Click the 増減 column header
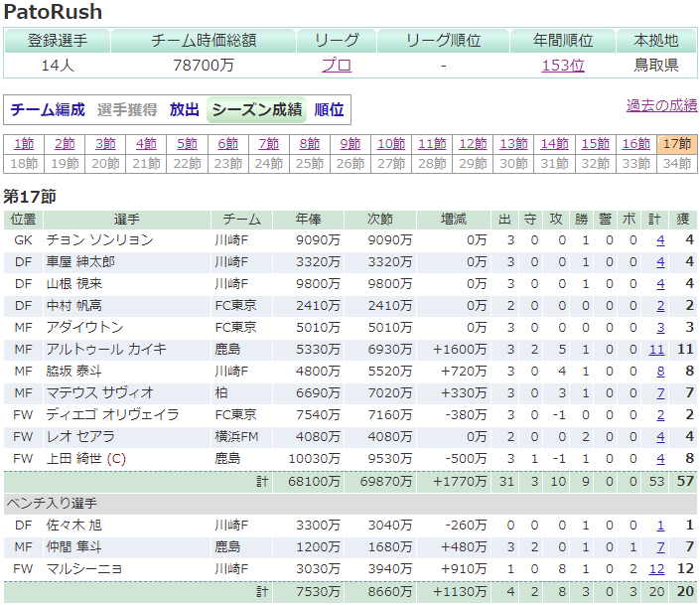The height and width of the screenshot is (605, 700). click(454, 220)
